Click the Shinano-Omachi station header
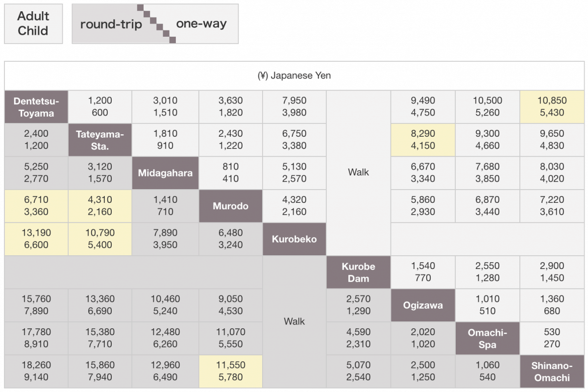This screenshot has width=588, height=392. tap(552, 371)
